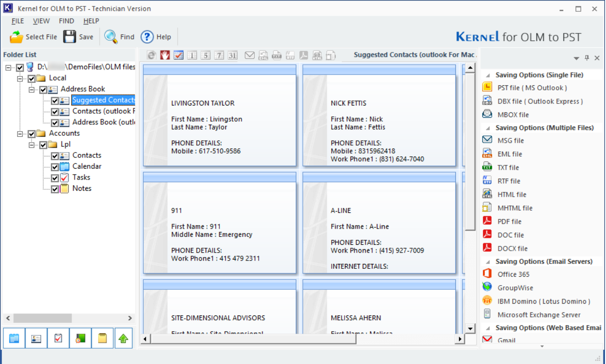Open the Find magnifier tool

111,37
